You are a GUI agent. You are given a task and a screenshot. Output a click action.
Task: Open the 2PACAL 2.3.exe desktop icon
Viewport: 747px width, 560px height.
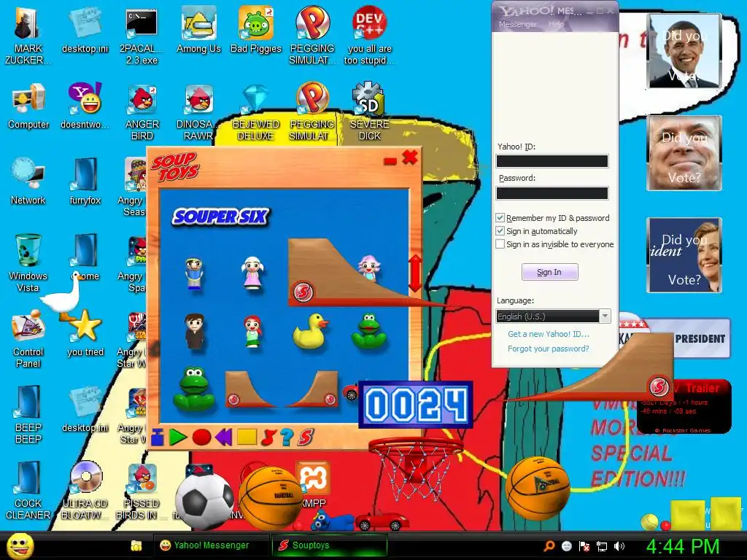tap(142, 36)
